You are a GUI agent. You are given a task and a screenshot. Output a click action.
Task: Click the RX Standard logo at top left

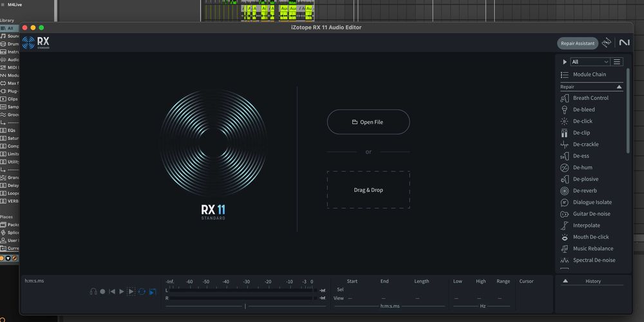coord(35,43)
